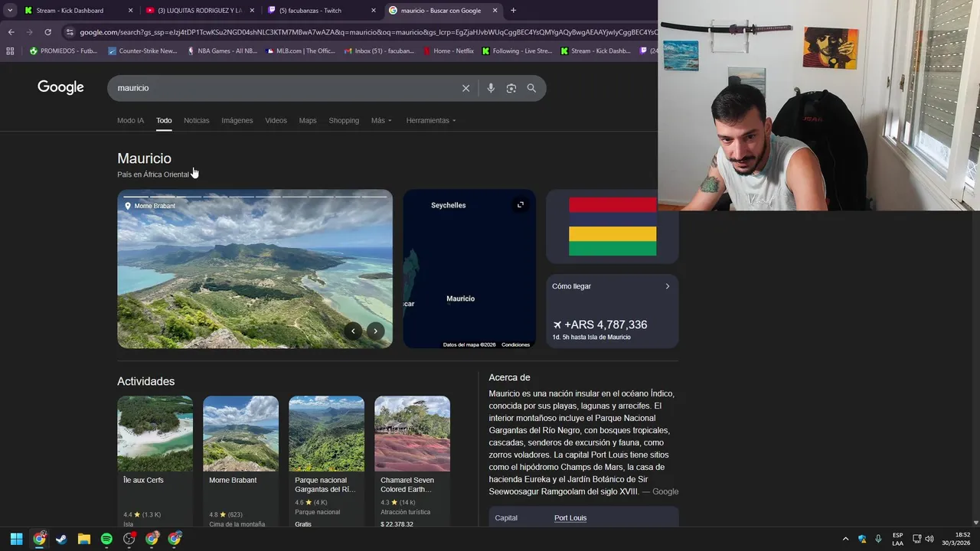Image resolution: width=980 pixels, height=551 pixels.
Task: Show next photo in Morne Brabant carousel
Action: pyautogui.click(x=375, y=331)
